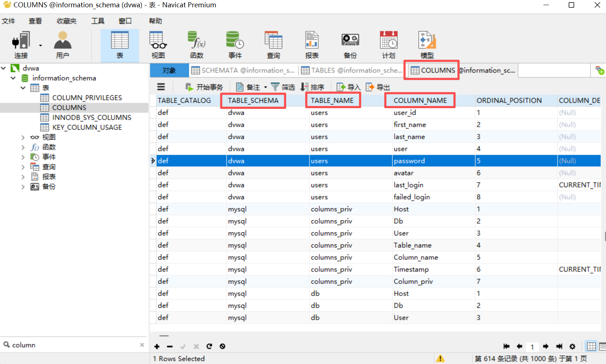The height and width of the screenshot is (364, 606).
Task: Start a transaction with 开始事务
Action: click(203, 87)
